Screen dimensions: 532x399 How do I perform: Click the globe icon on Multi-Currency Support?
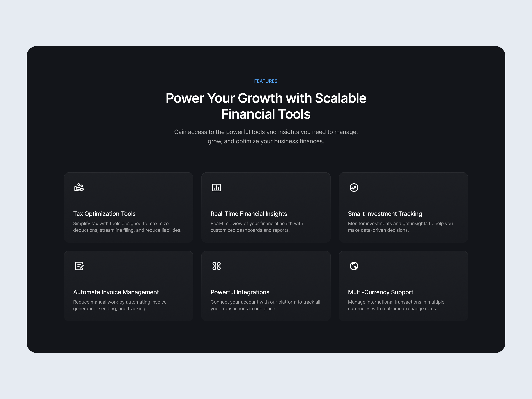pos(354,266)
